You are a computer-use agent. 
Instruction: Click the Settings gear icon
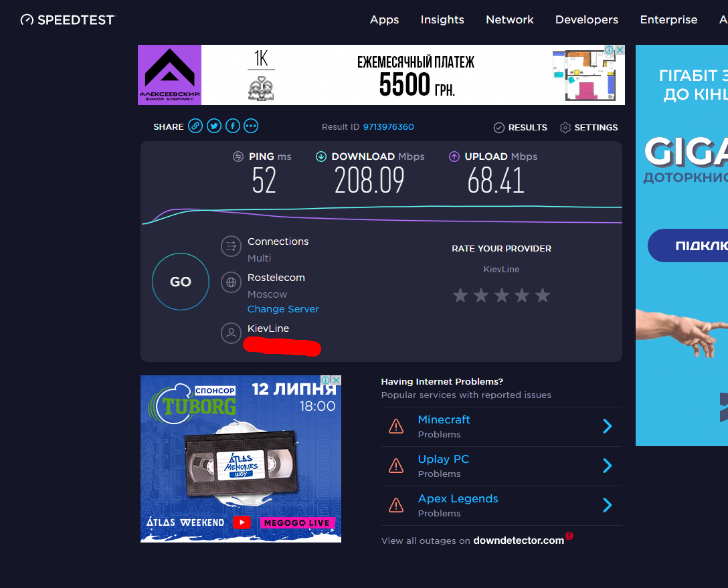pos(565,128)
